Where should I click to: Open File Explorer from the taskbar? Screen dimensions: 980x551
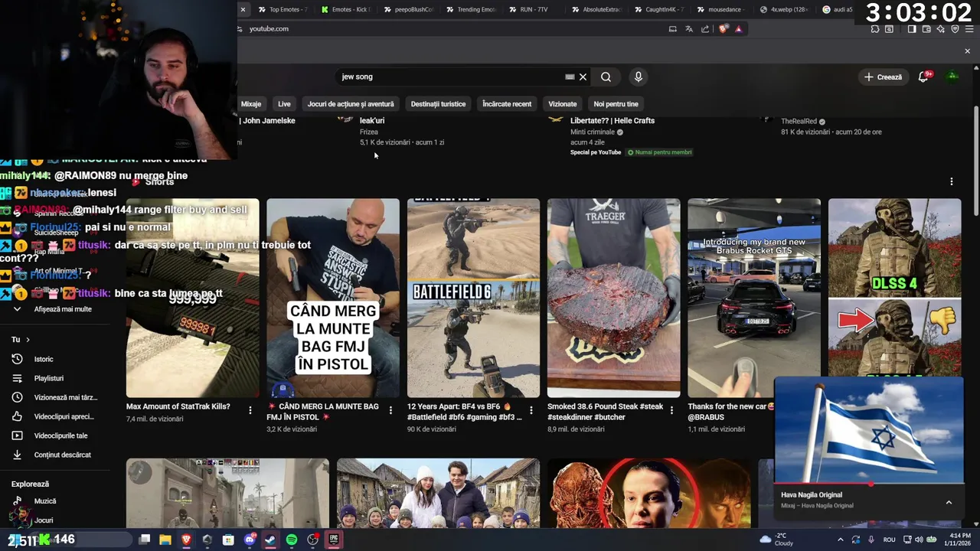[x=165, y=540]
